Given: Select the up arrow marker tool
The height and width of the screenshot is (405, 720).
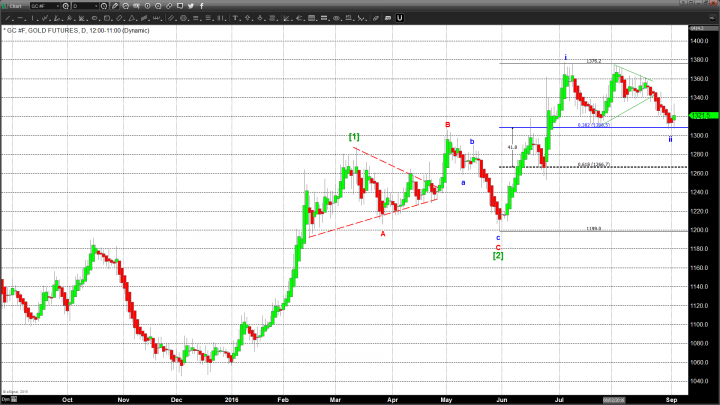Looking at the screenshot, I should (x=248, y=18).
